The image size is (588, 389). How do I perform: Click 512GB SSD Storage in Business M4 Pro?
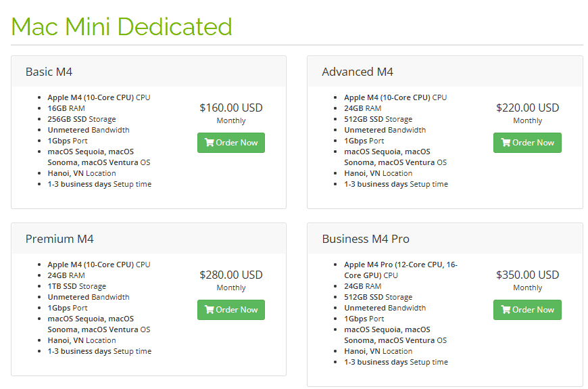tap(378, 297)
